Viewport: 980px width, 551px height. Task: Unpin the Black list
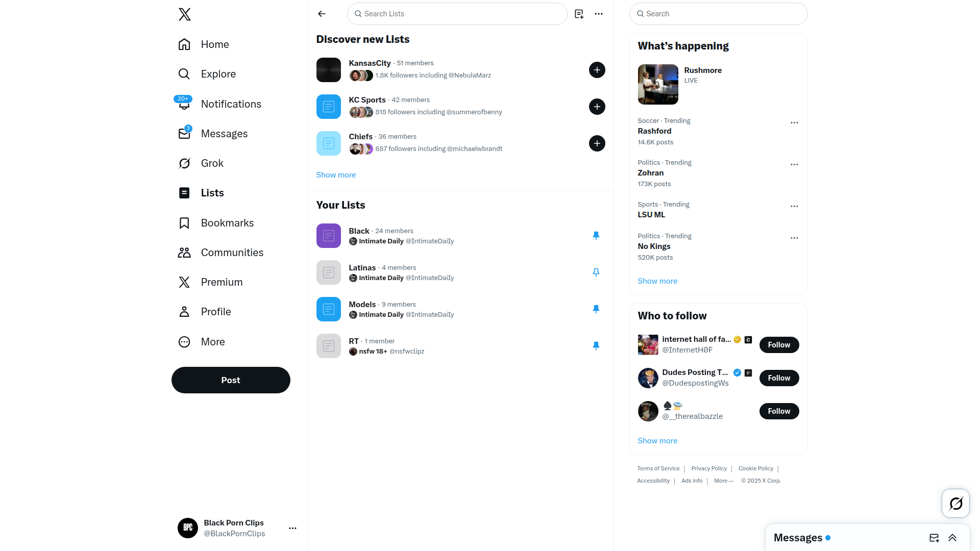[x=596, y=236]
